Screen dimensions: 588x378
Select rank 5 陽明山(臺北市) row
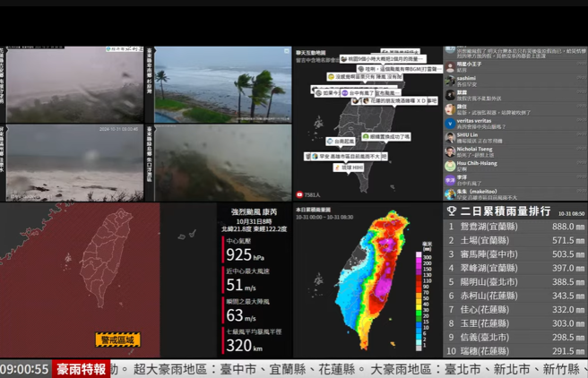(x=515, y=282)
